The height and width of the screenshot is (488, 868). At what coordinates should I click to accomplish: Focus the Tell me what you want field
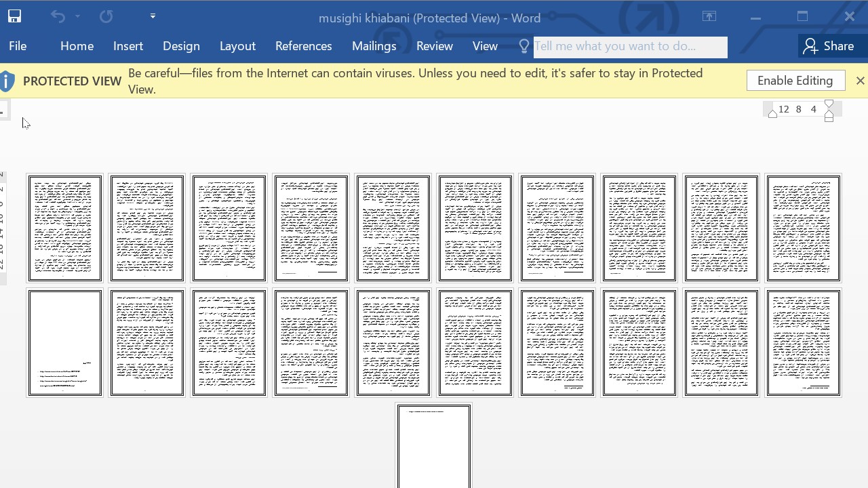click(x=630, y=46)
